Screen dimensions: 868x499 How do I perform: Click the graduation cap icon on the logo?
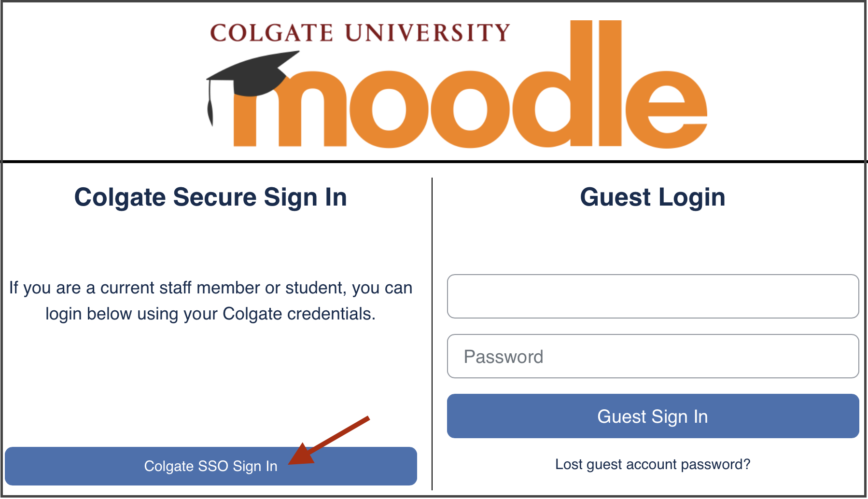pyautogui.click(x=253, y=73)
